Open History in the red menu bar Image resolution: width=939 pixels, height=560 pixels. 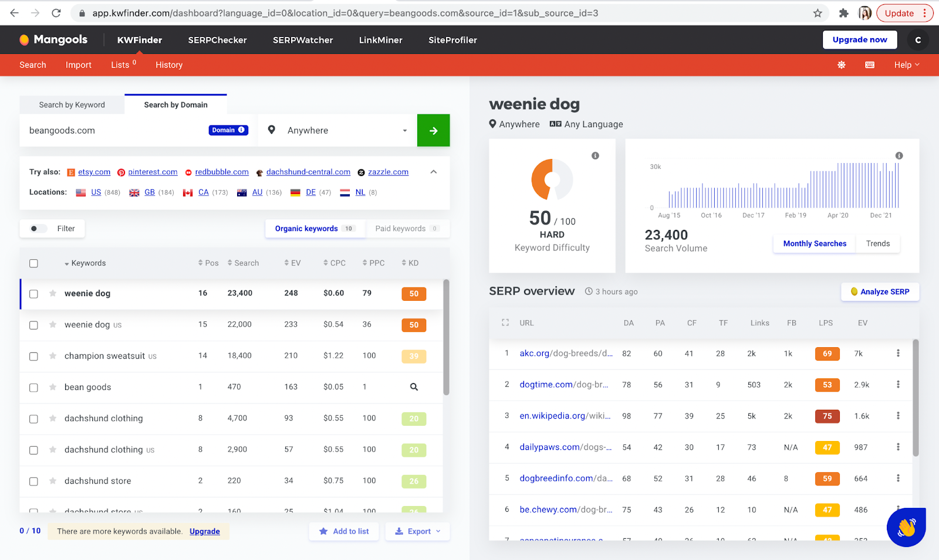tap(169, 65)
